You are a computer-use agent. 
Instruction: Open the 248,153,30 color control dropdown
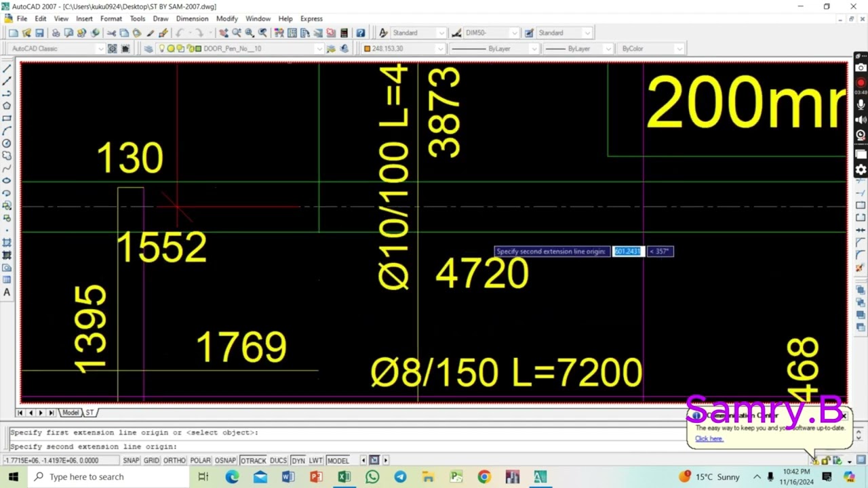pos(440,48)
